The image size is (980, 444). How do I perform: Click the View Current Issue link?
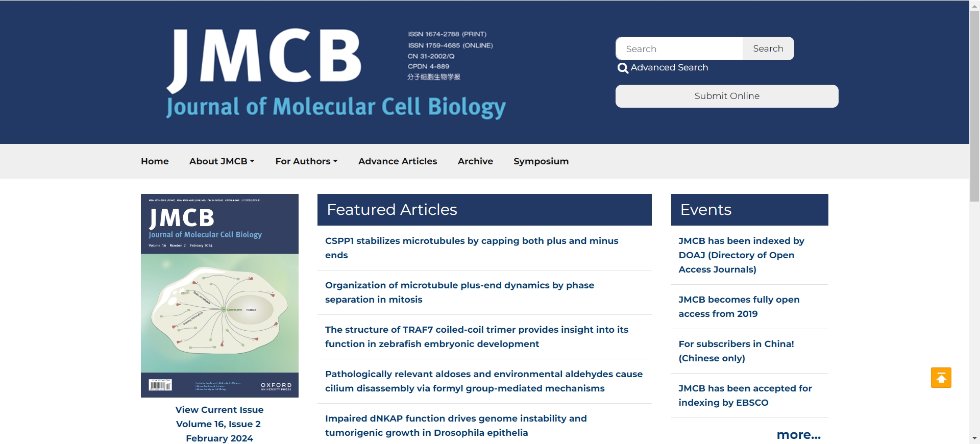[219, 410]
